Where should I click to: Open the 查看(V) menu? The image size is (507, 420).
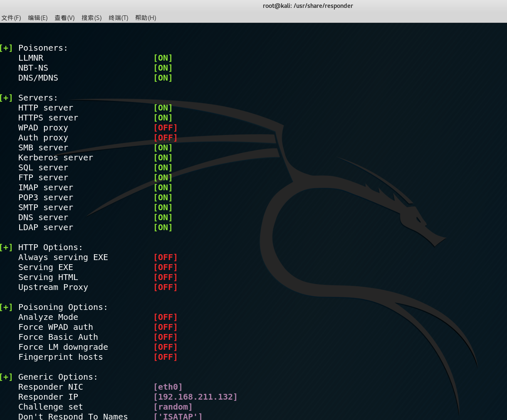(x=64, y=18)
